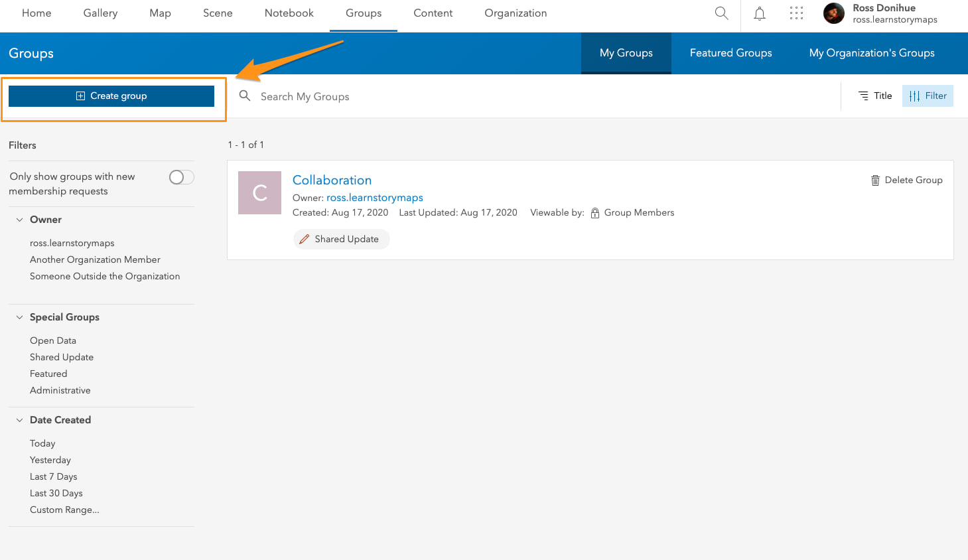Go to Home in the navigation
This screenshot has height=560, width=968.
[36, 13]
